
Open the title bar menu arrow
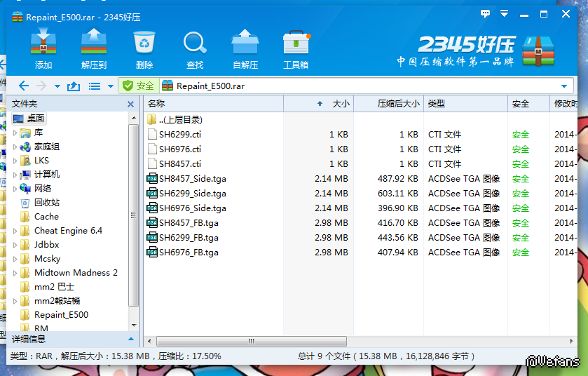coord(505,14)
